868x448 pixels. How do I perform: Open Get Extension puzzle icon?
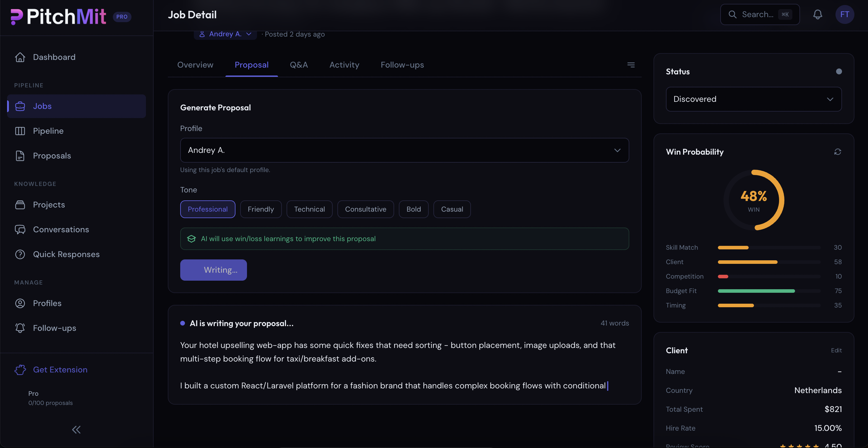point(20,369)
